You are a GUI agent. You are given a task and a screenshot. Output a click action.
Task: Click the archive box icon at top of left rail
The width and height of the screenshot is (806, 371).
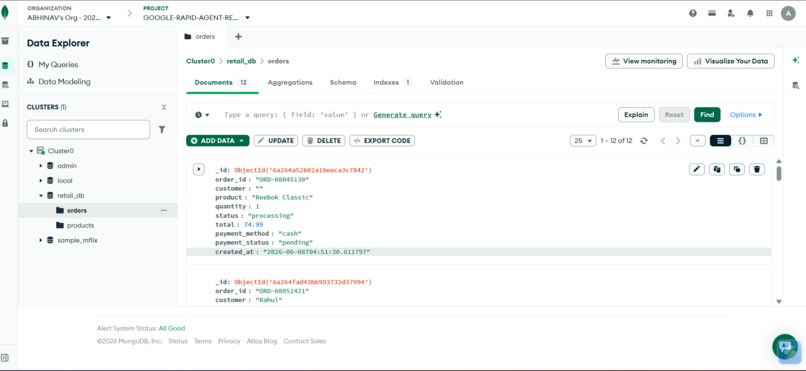(x=5, y=41)
